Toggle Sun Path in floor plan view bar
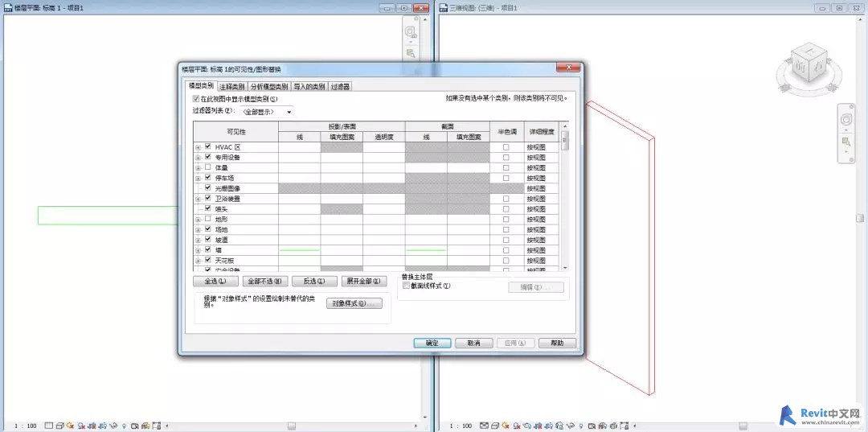Image resolution: width=868 pixels, height=432 pixels. pyautogui.click(x=70, y=426)
